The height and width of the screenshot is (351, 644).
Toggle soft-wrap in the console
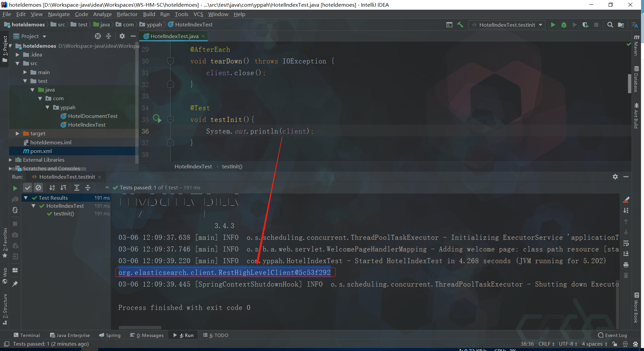click(626, 243)
